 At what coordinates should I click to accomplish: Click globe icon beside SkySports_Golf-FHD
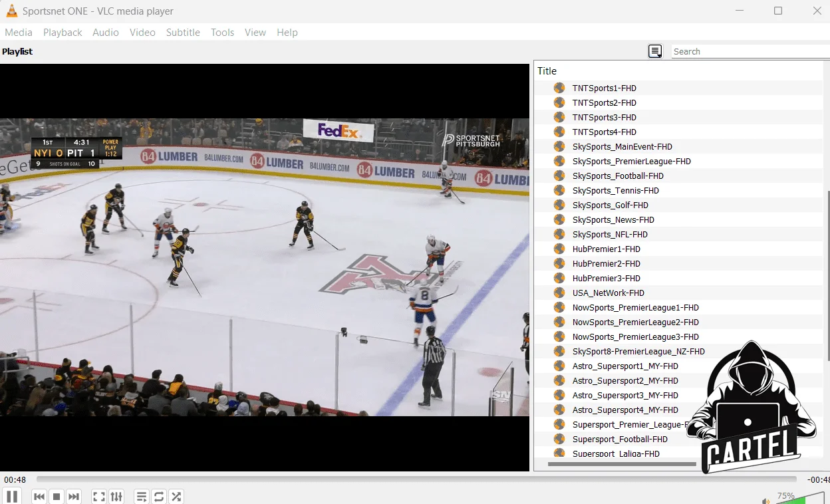pyautogui.click(x=559, y=205)
